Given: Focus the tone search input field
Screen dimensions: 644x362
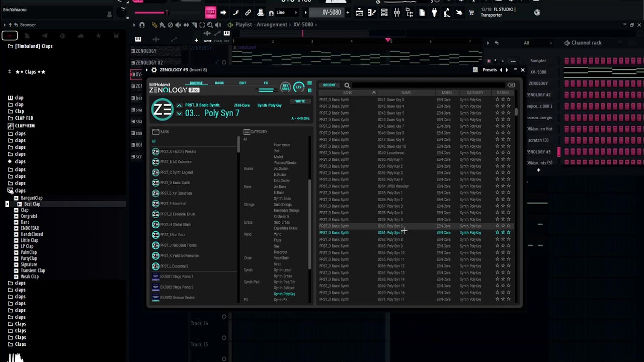Looking at the screenshot, I should coord(428,85).
